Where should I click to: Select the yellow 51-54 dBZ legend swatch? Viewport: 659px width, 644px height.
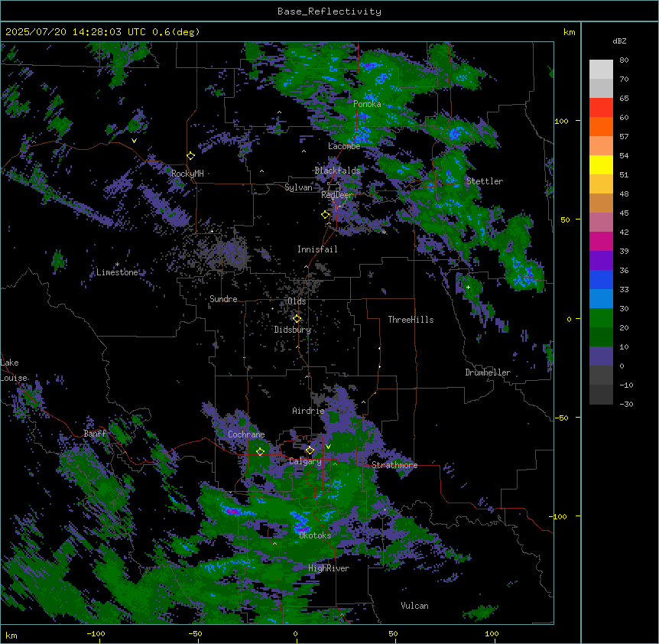[601, 164]
